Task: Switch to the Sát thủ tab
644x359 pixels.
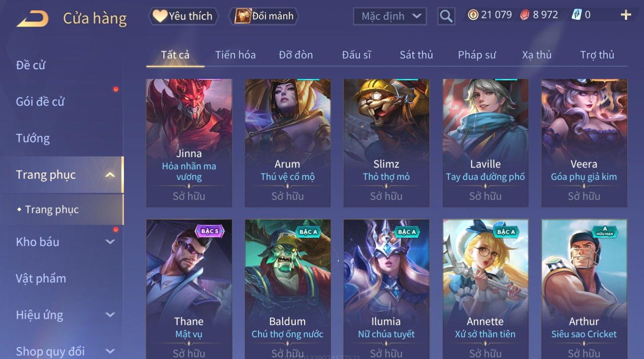Action: click(416, 55)
